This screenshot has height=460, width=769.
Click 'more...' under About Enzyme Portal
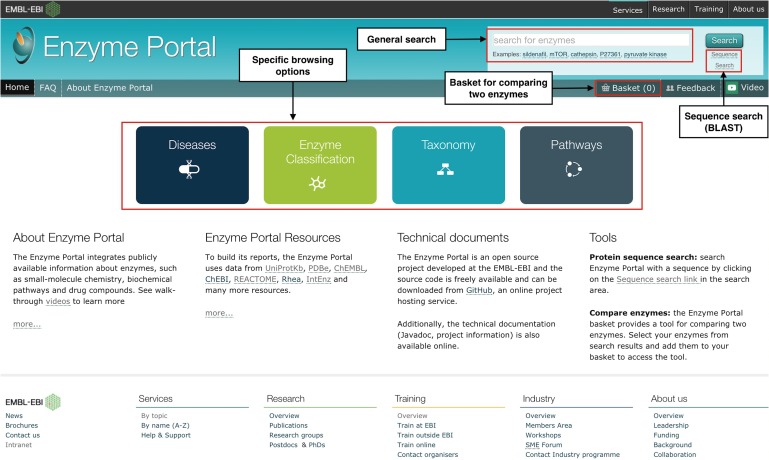click(x=27, y=324)
